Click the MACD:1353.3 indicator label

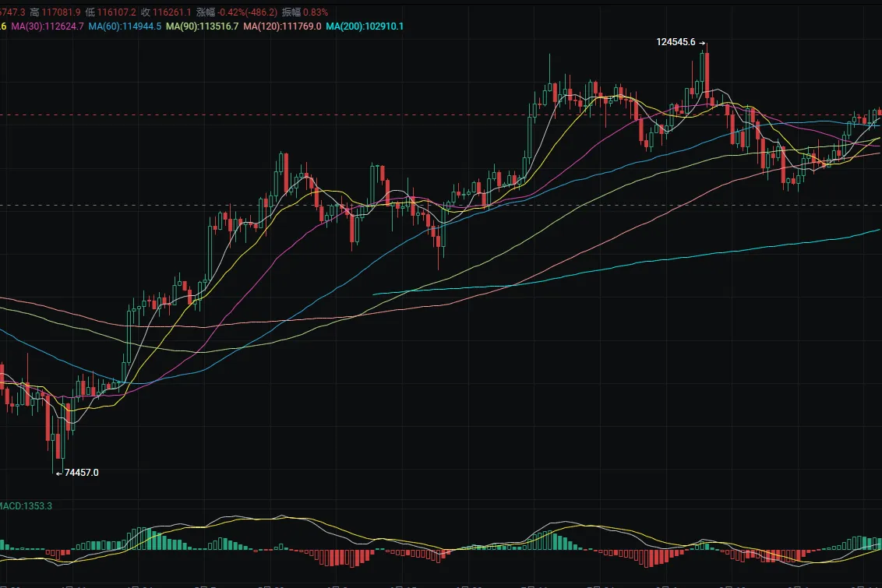point(26,506)
